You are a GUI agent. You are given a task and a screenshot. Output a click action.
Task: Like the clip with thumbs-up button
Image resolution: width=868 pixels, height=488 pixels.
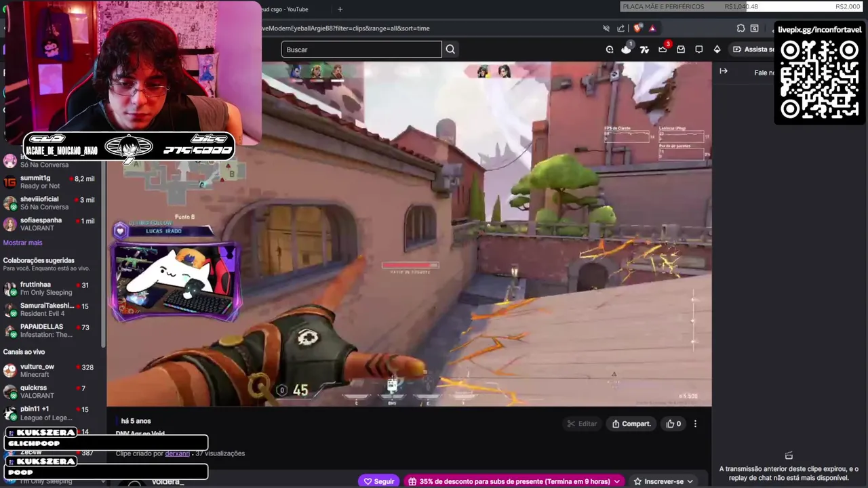coord(673,424)
